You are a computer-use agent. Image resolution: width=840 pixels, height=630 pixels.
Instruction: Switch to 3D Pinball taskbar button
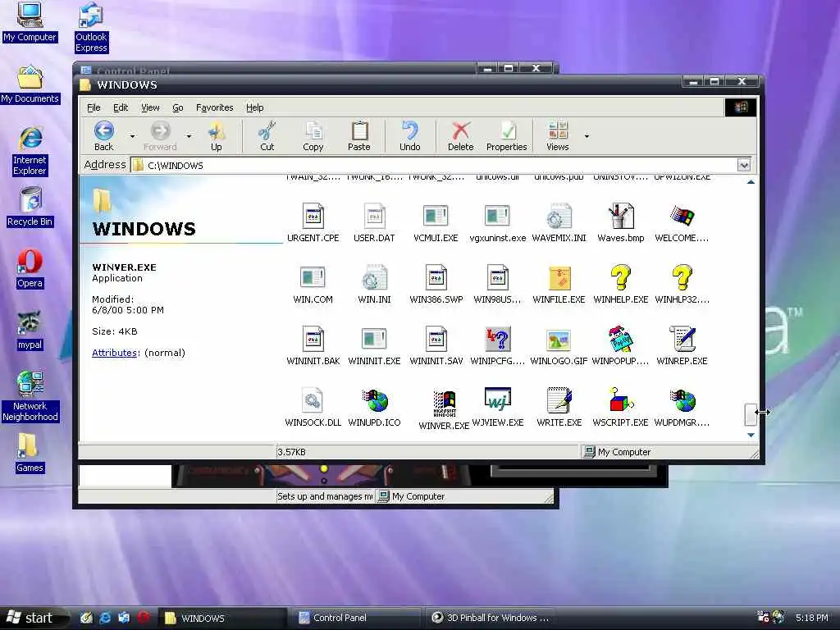point(491,618)
